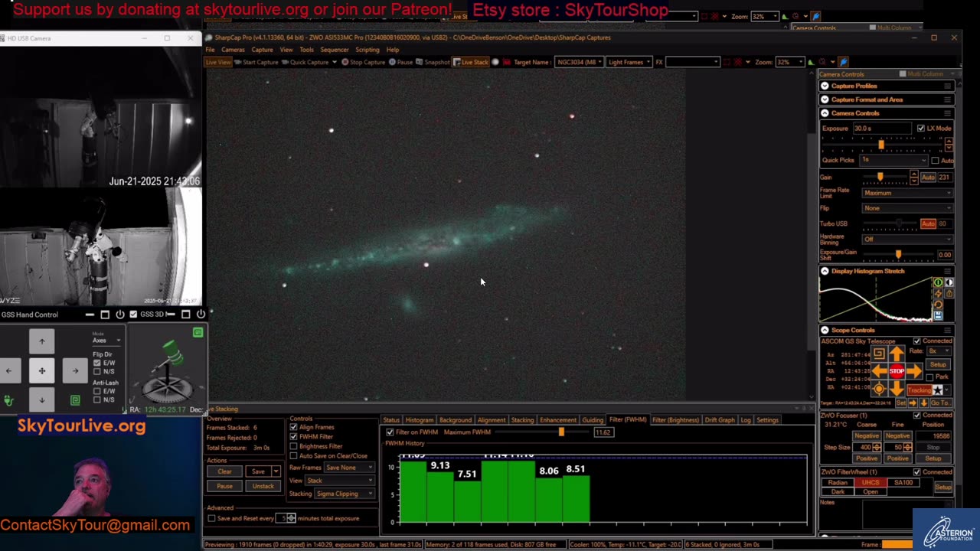Toggle the Align Frames checkbox
980x551 pixels.
tap(293, 427)
